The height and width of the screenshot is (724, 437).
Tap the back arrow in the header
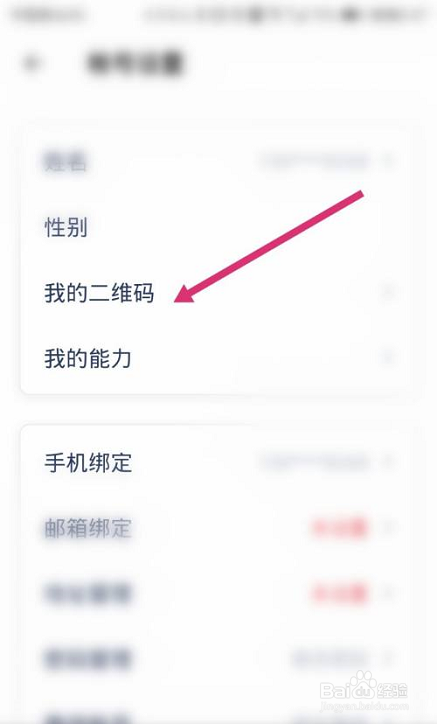32,63
